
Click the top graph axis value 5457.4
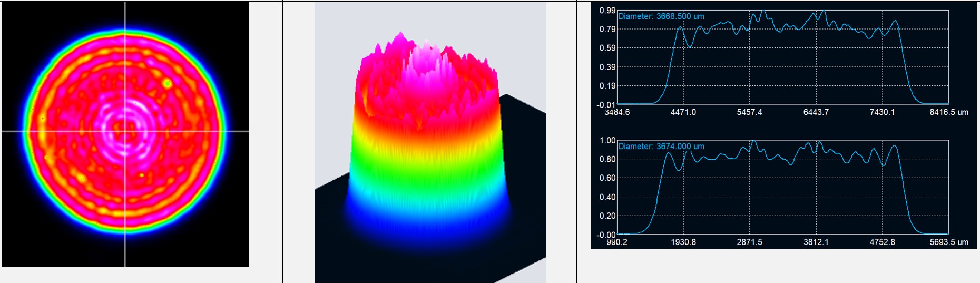pos(750,112)
